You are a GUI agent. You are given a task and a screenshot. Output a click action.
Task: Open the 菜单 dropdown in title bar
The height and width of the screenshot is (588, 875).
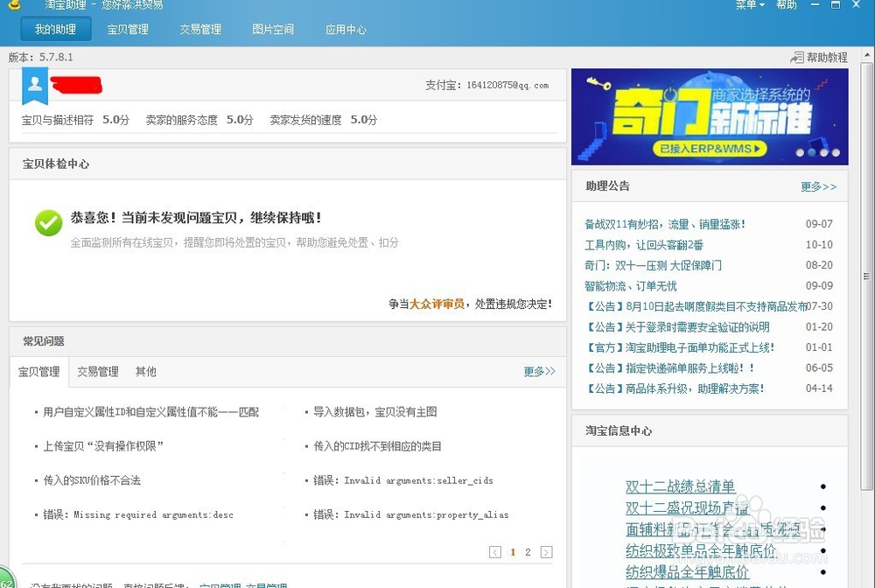tap(750, 4)
